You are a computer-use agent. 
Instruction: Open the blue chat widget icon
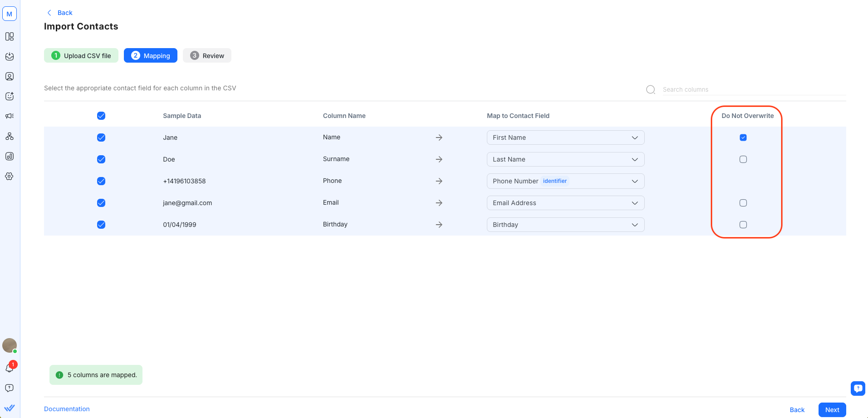coord(858,388)
